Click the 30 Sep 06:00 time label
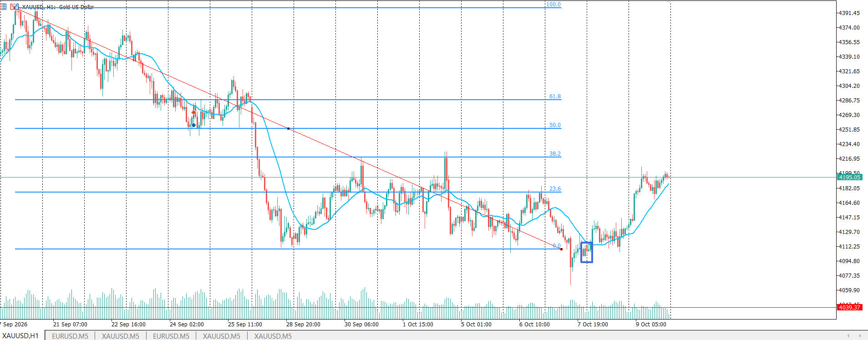Image resolution: width=868 pixels, height=340 pixels. click(x=361, y=325)
